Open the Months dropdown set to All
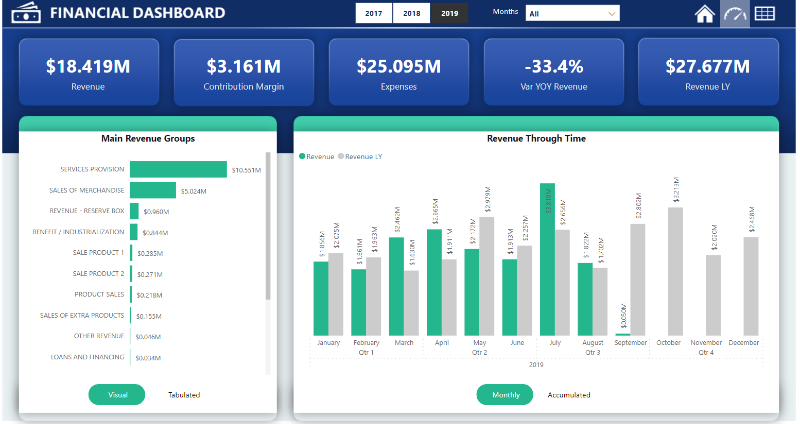The width and height of the screenshot is (800, 424). (x=571, y=14)
